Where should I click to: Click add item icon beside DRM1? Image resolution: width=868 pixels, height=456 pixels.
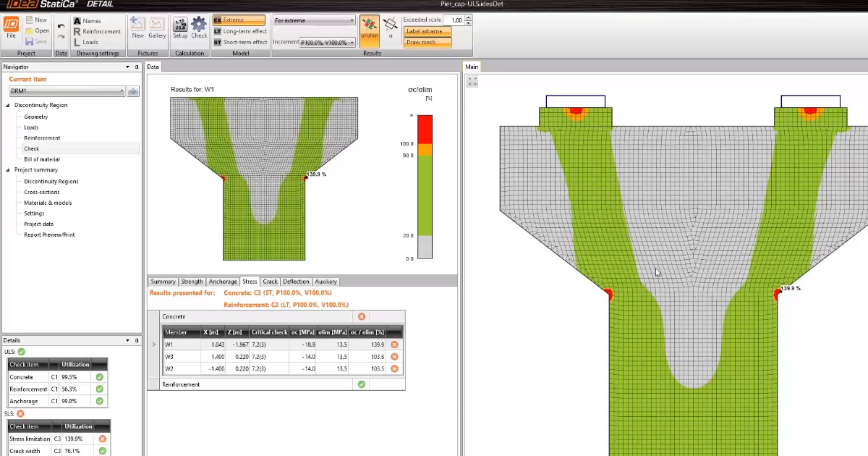coord(132,91)
